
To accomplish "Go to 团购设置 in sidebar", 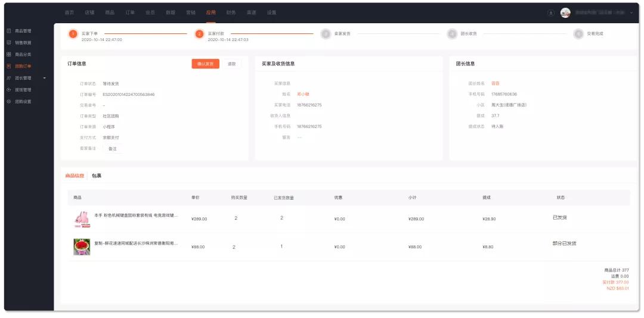I will [x=23, y=101].
